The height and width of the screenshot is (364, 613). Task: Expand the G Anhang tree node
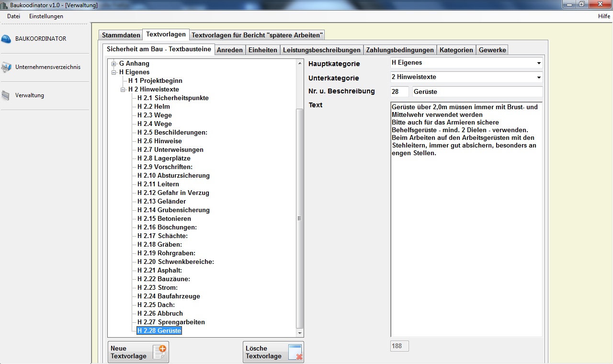click(x=114, y=64)
